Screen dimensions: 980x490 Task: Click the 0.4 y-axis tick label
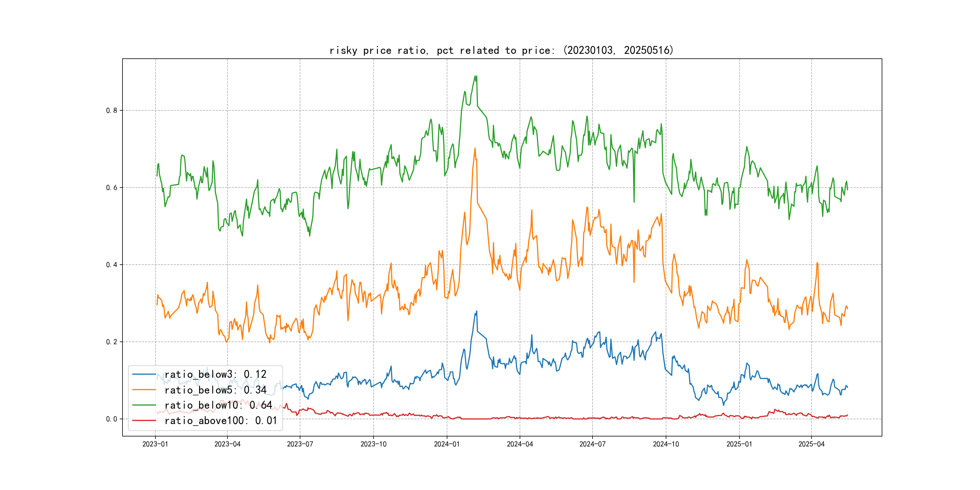pos(112,265)
